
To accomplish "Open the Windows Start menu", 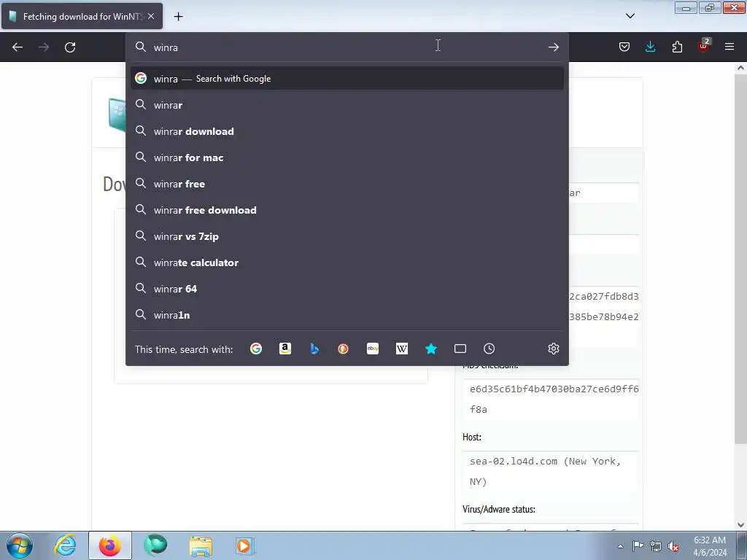I will [20, 545].
